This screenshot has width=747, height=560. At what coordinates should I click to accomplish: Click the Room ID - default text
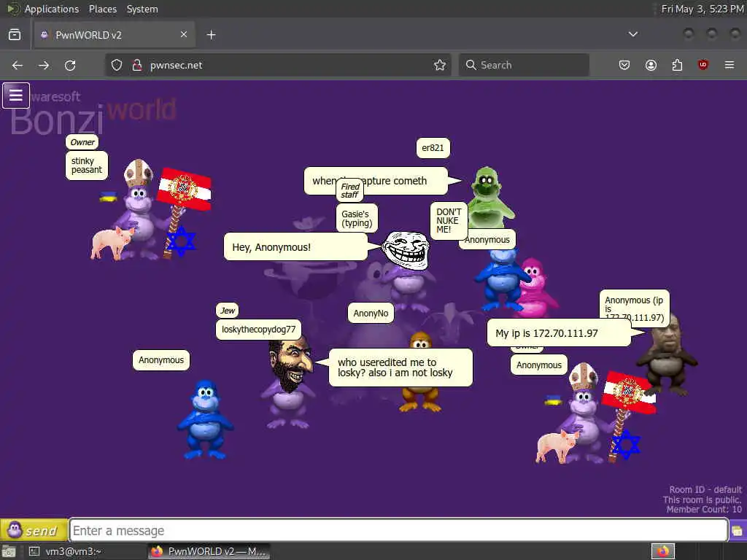(x=705, y=489)
